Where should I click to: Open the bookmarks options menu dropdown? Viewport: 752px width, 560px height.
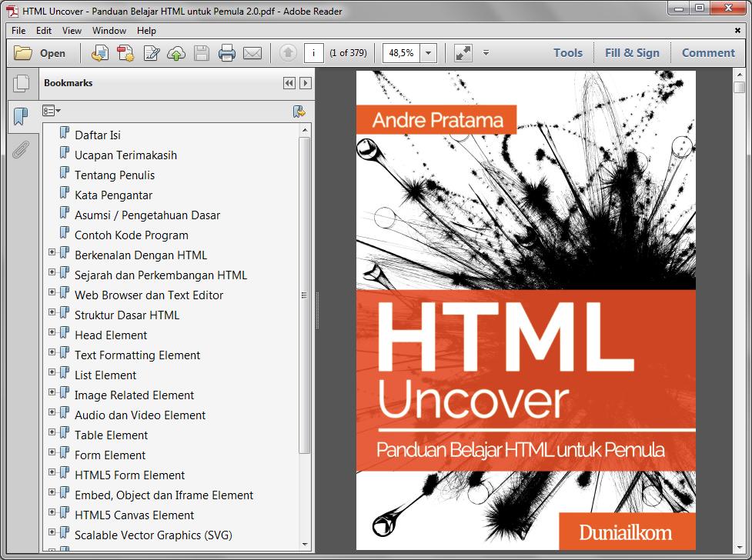pyautogui.click(x=52, y=111)
